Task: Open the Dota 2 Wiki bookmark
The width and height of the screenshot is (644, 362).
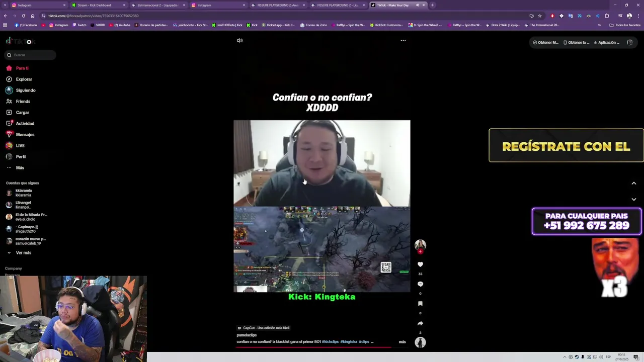Action: pos(503,25)
